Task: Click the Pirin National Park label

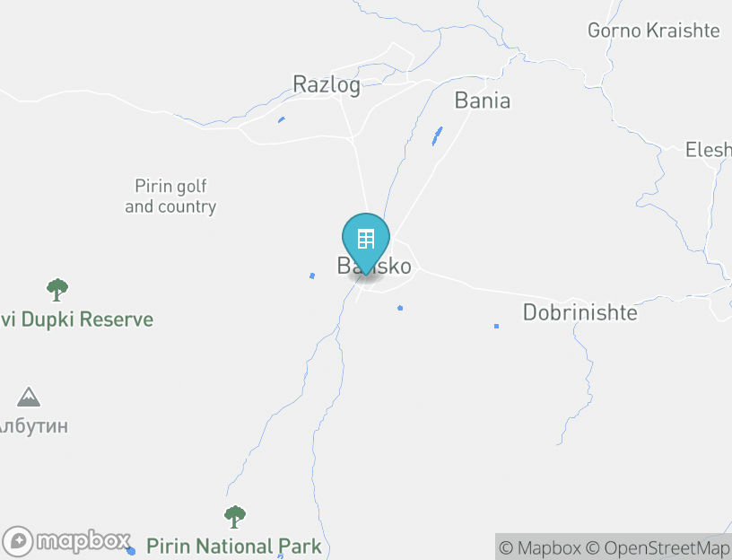Action: (234, 546)
